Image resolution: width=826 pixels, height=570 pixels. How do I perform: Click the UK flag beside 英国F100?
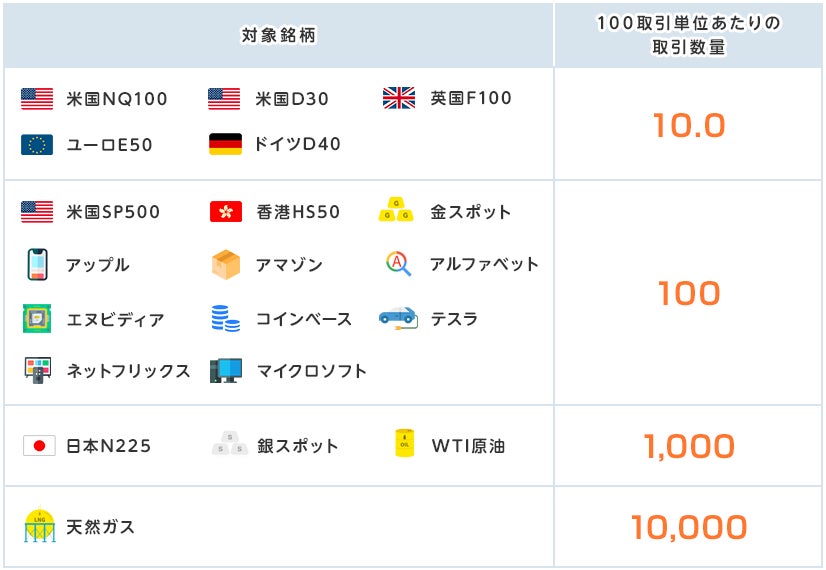399,98
